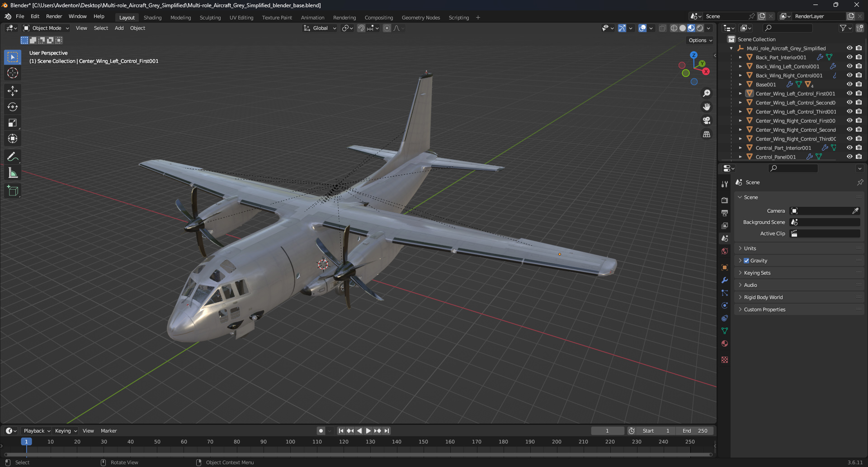Toggle X-ray mode

(662, 28)
